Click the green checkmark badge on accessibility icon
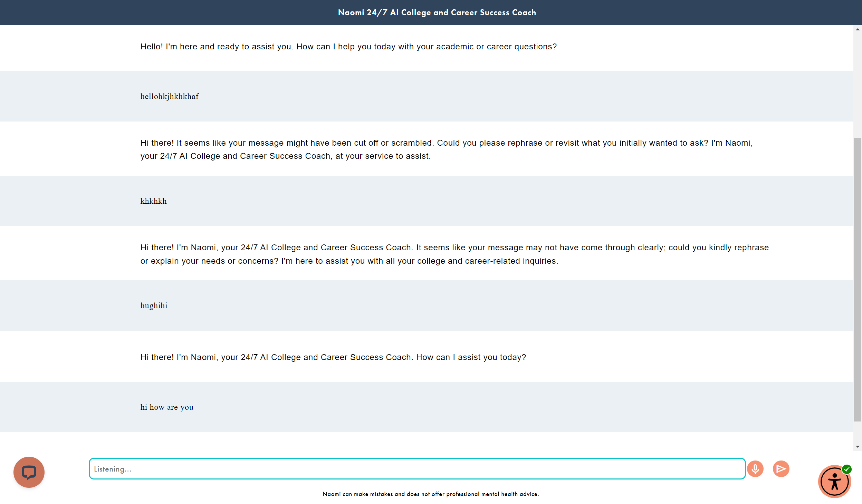Viewport: 862px width, 504px height. pyautogui.click(x=846, y=469)
